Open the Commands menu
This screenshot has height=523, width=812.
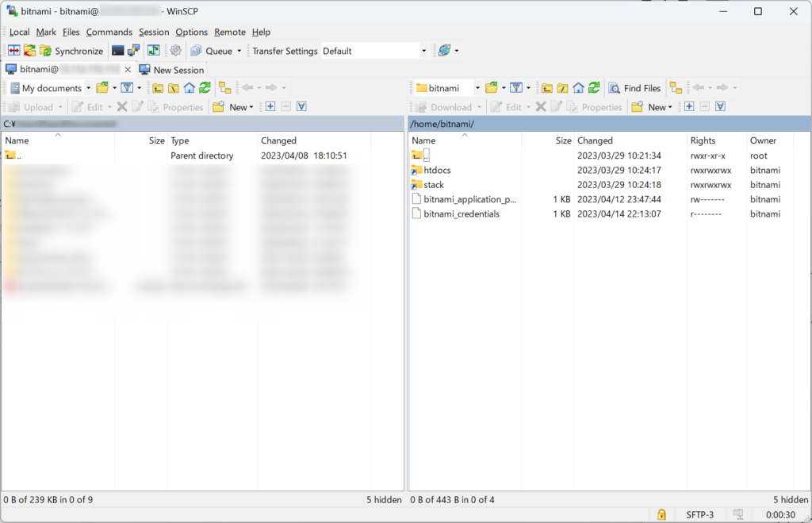click(109, 32)
